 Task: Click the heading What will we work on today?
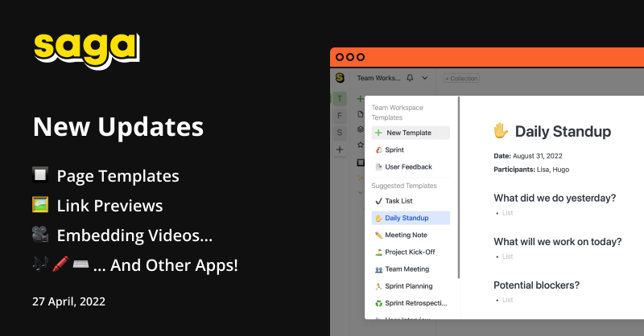(558, 242)
